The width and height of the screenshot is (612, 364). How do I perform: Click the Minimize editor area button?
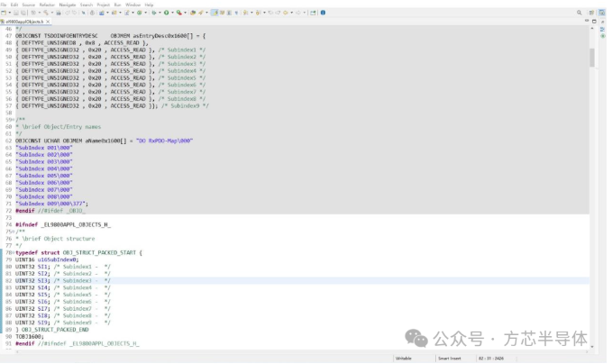(x=587, y=21)
